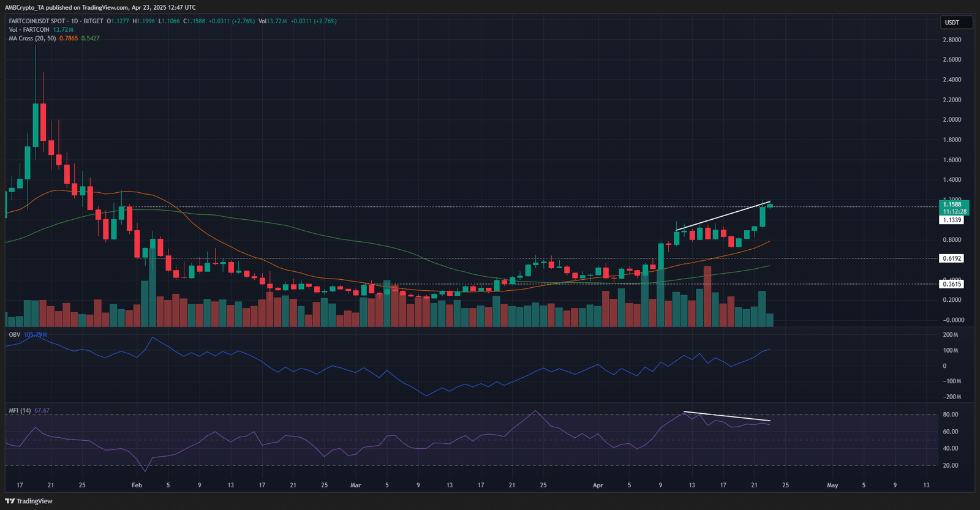Select the MFI (14) indicator label
Image resolution: width=980 pixels, height=510 pixels.
[20, 410]
